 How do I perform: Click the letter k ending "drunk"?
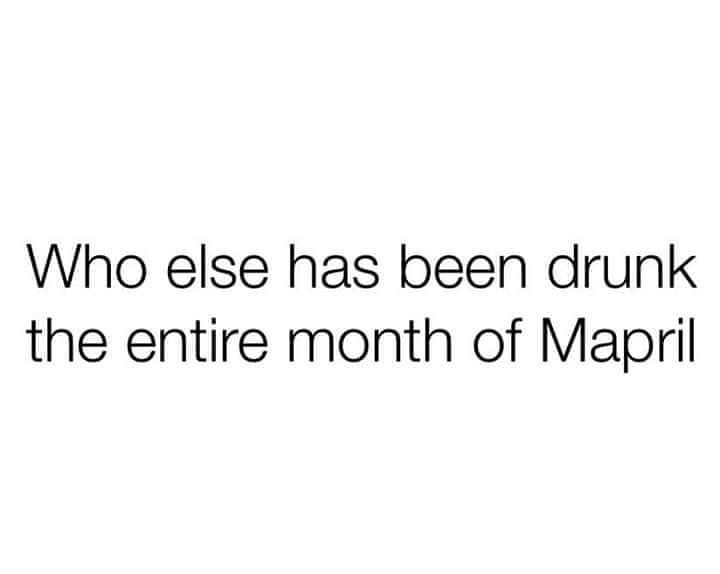point(681,266)
